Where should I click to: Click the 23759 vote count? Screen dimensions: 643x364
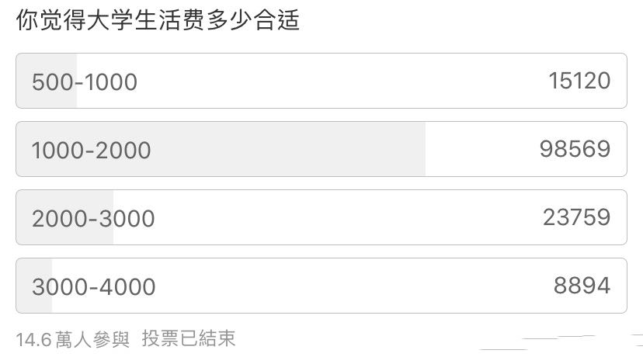(x=576, y=217)
